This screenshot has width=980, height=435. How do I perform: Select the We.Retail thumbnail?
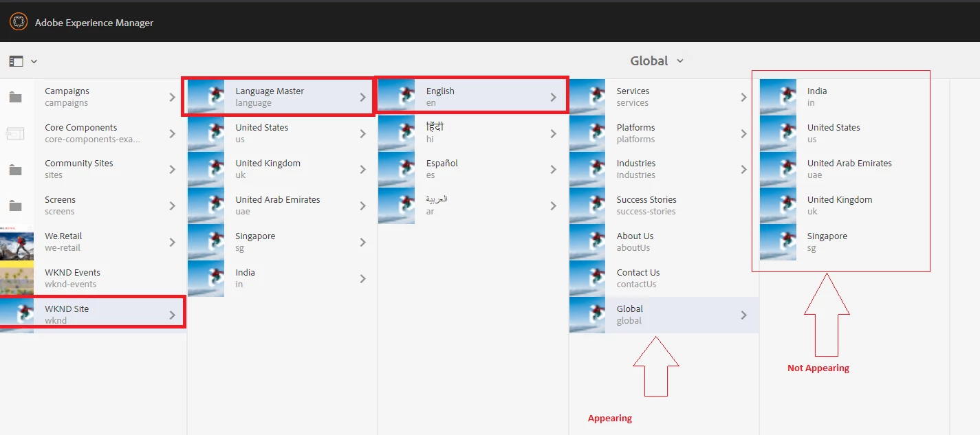click(17, 242)
